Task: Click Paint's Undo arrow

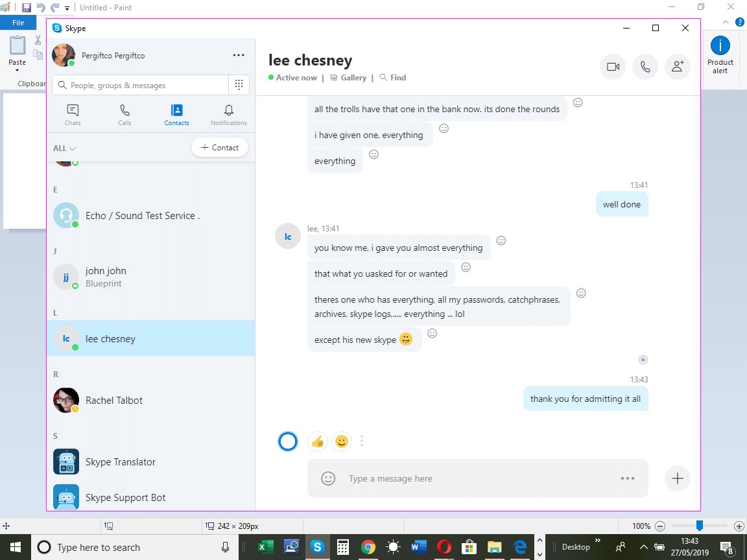Action: 41,8
